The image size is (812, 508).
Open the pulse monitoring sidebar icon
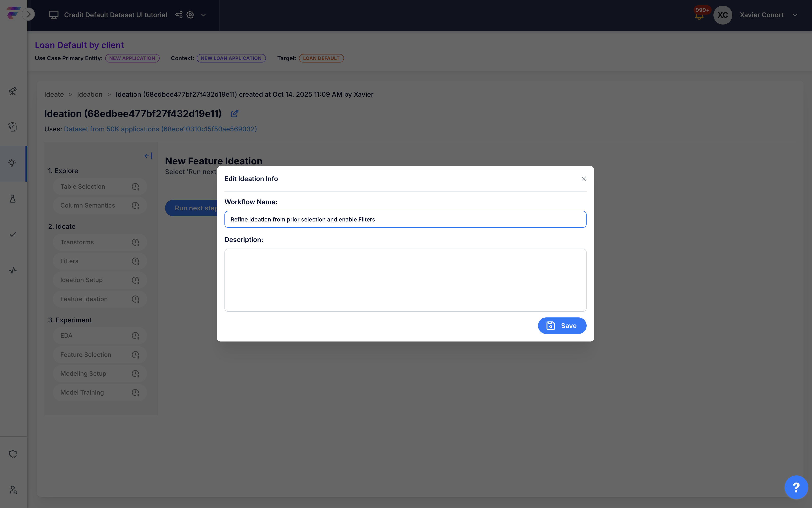pos(13,270)
